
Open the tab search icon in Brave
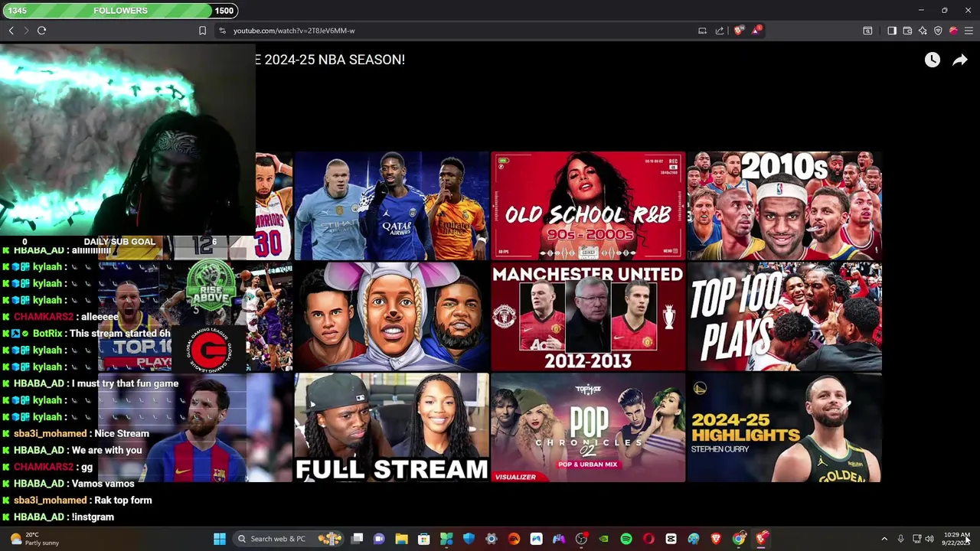click(x=867, y=31)
